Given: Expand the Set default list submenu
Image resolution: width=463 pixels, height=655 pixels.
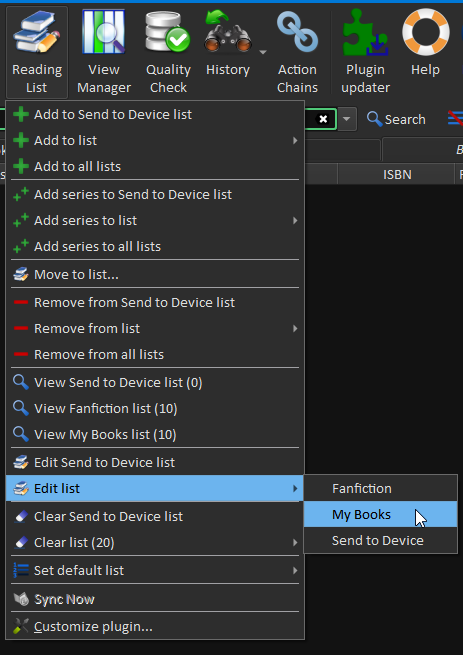Looking at the screenshot, I should click(x=155, y=570).
